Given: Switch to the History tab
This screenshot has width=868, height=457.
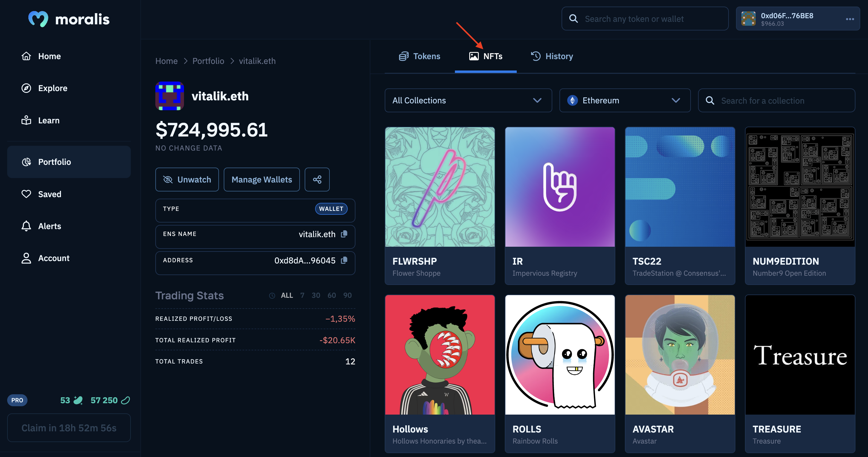Looking at the screenshot, I should (552, 56).
